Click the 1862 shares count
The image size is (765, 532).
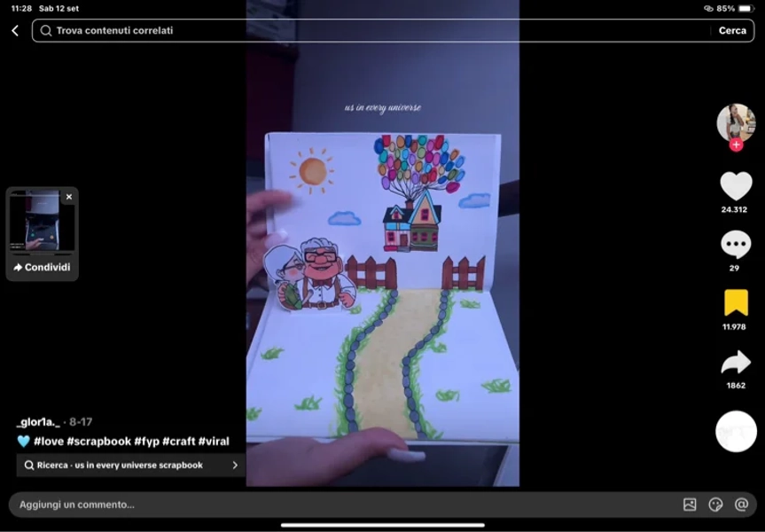pyautogui.click(x=736, y=386)
